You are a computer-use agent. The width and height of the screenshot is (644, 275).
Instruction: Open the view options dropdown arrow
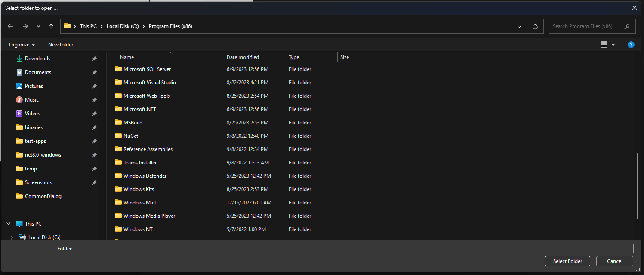click(613, 45)
